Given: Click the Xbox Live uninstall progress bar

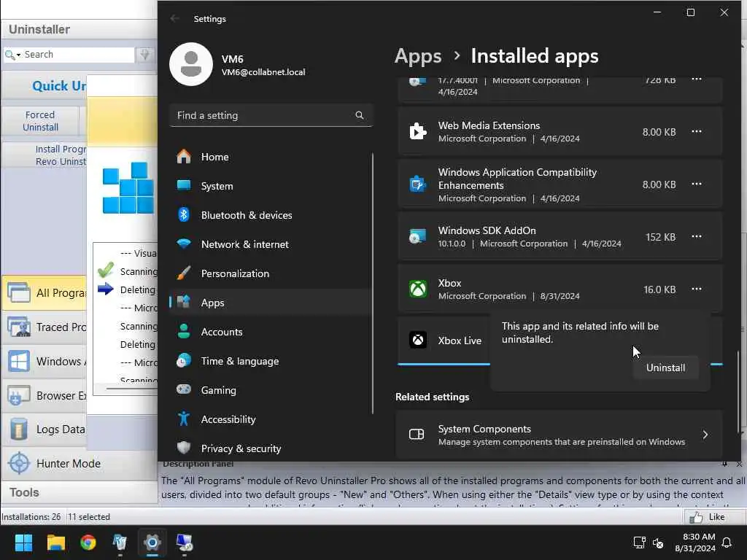Looking at the screenshot, I should pyautogui.click(x=560, y=365).
